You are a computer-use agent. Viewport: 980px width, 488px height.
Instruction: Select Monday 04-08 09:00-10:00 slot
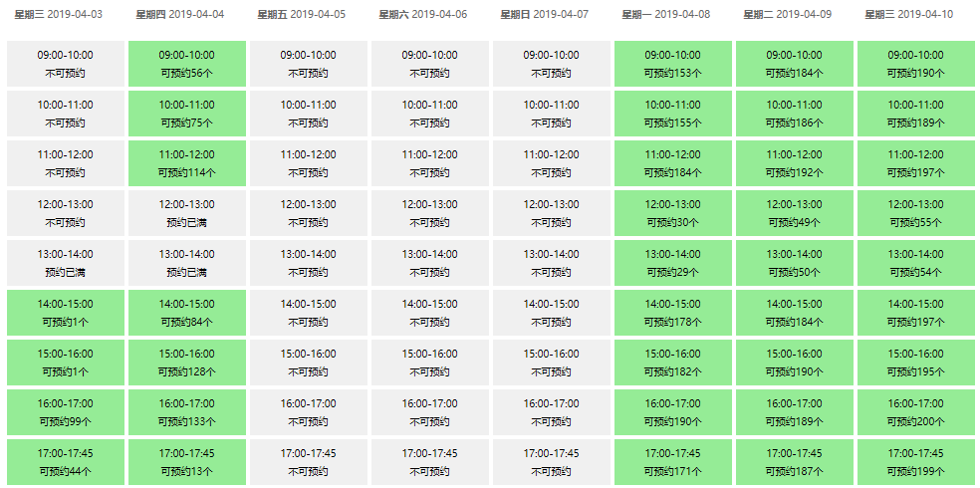[673, 64]
